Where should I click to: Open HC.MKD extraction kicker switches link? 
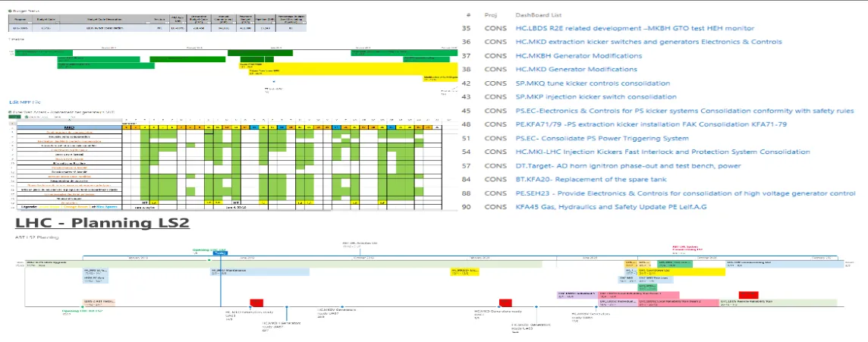click(648, 42)
